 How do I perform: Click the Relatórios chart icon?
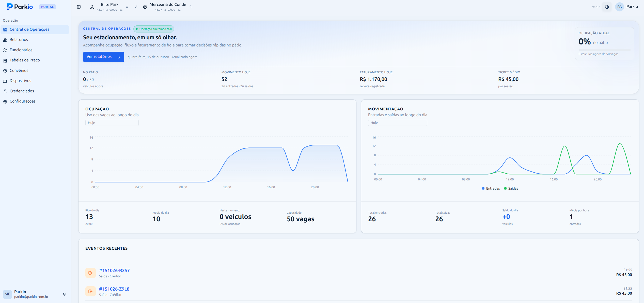[x=5, y=40]
